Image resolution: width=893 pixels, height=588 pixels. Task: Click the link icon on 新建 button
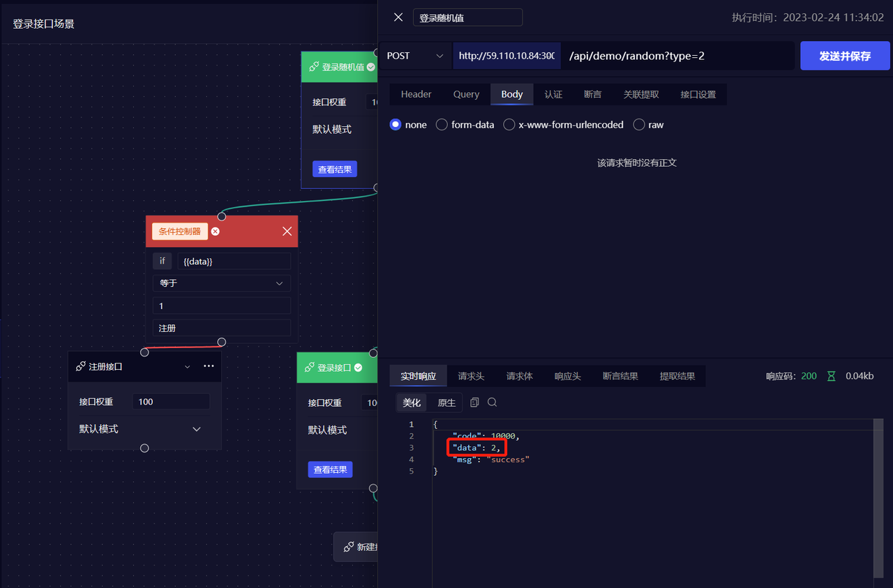tap(349, 547)
